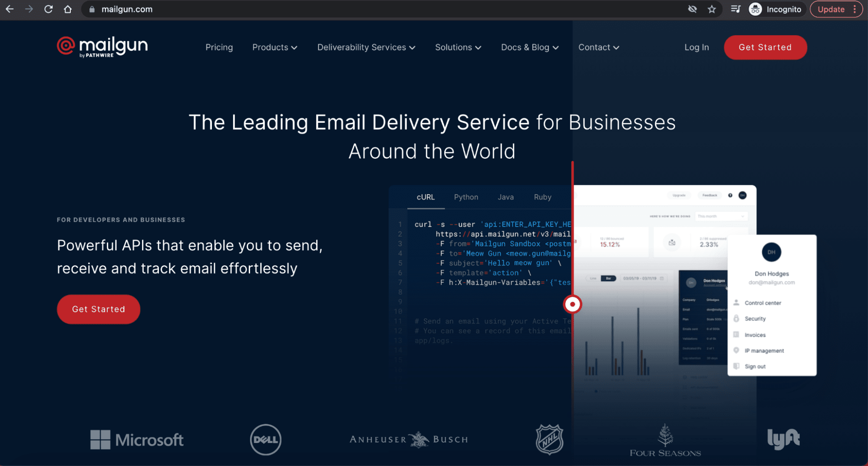The image size is (868, 466).
Task: Switch the chart to Bar view
Action: coord(608,278)
